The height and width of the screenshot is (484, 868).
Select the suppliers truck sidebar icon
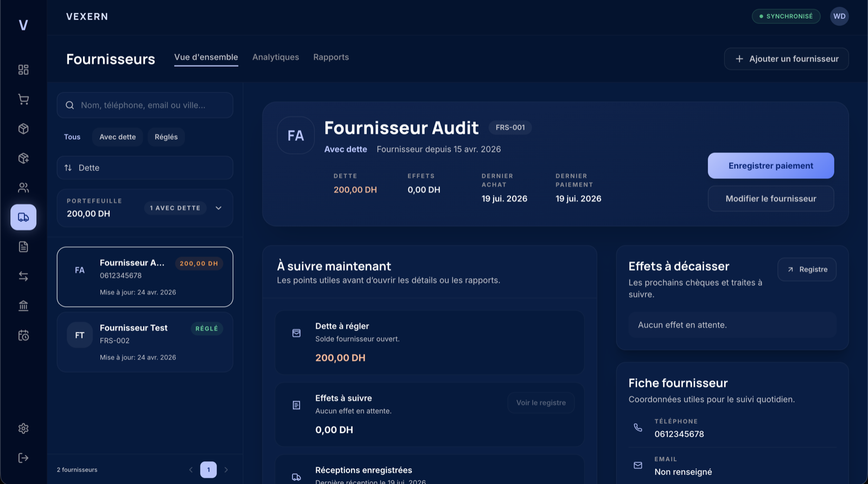(x=23, y=217)
